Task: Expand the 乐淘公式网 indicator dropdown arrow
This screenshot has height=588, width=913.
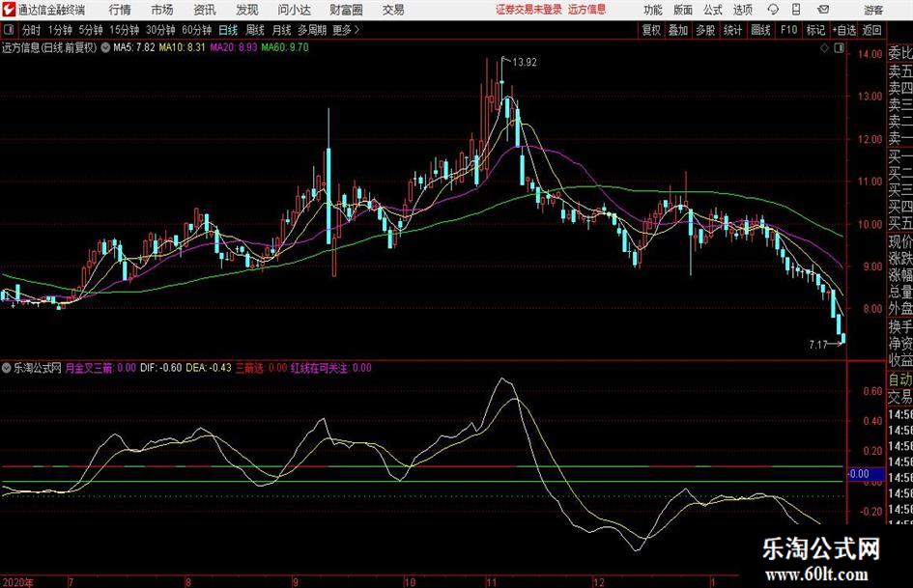Action: coord(7,368)
